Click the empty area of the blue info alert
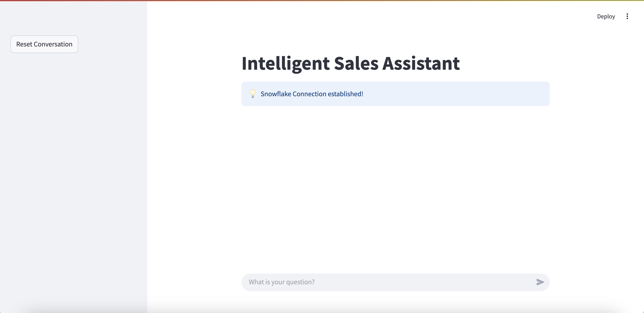 point(462,94)
